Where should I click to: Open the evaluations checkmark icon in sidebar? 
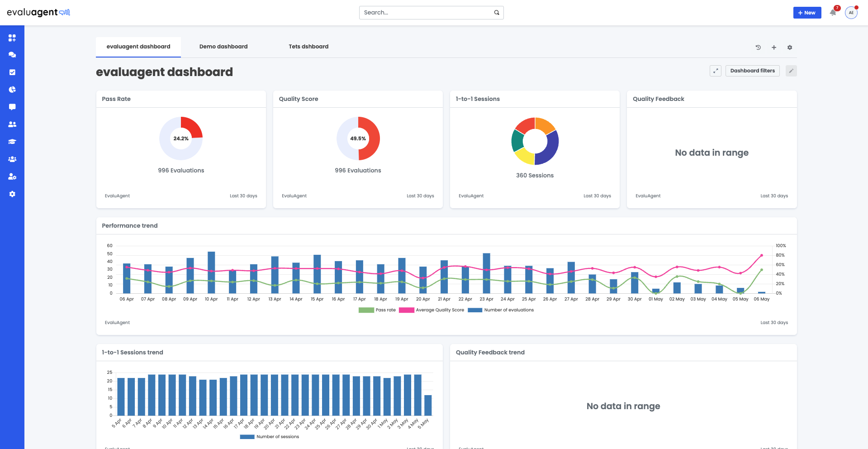(12, 72)
